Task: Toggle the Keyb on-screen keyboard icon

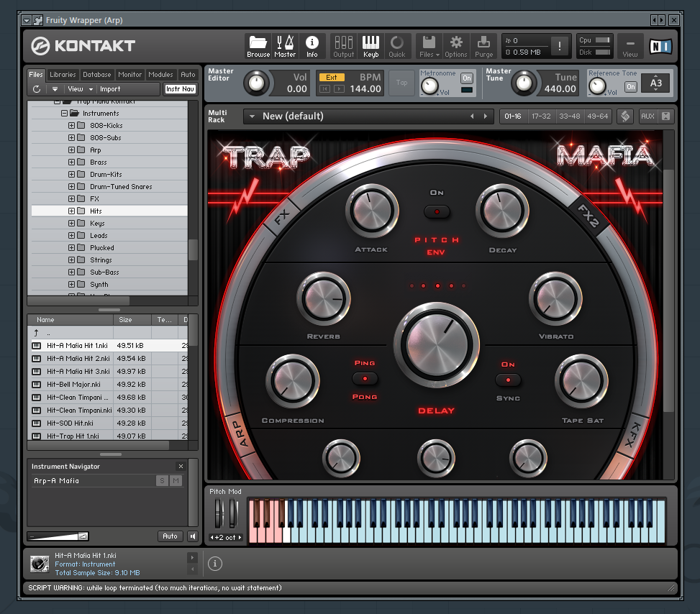Action: pyautogui.click(x=371, y=46)
